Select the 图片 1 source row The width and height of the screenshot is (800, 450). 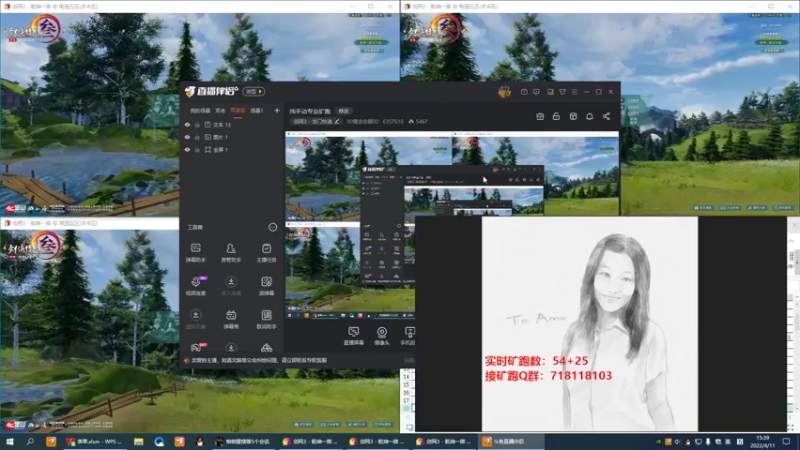[x=232, y=137]
